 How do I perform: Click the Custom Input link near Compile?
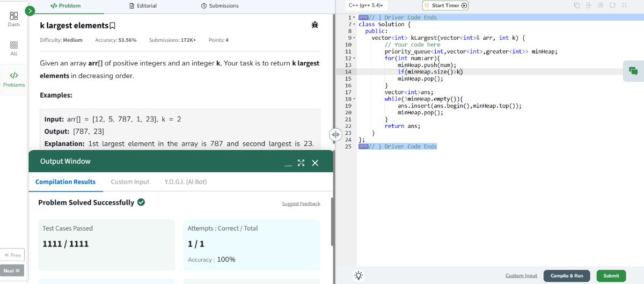point(521,275)
